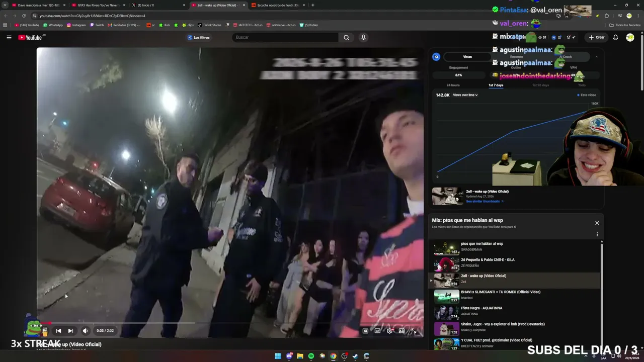This screenshot has width=644, height=362.
Task: Open Spotify from taskbar
Action: [311, 356]
